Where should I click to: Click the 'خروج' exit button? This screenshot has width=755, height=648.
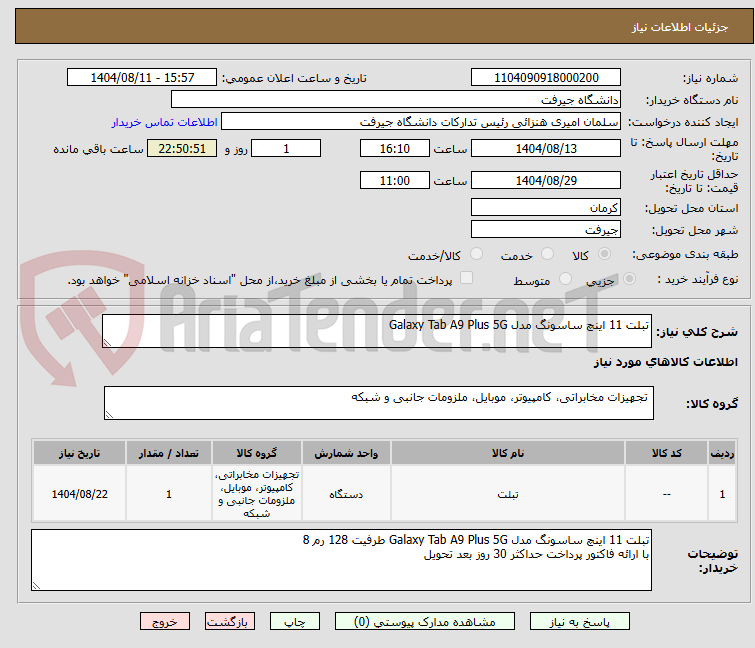(165, 622)
